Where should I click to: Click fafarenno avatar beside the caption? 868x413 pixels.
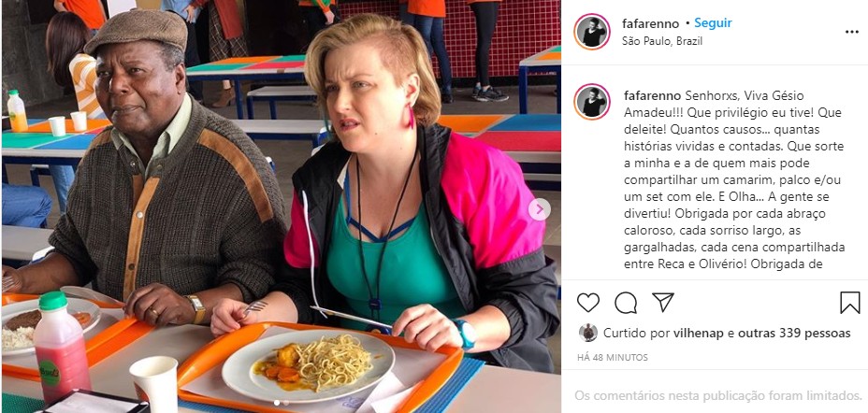click(x=592, y=102)
